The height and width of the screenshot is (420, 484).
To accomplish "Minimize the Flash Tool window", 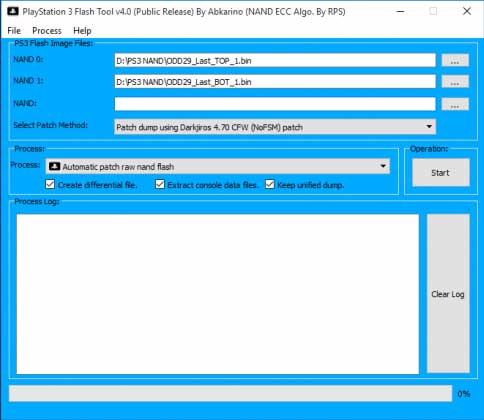I will pyautogui.click(x=401, y=11).
